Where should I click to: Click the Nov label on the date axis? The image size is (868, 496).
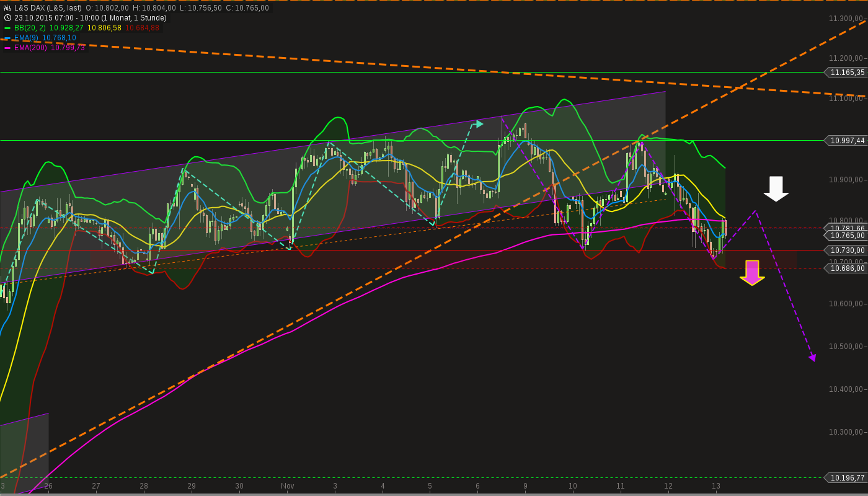[x=287, y=486]
